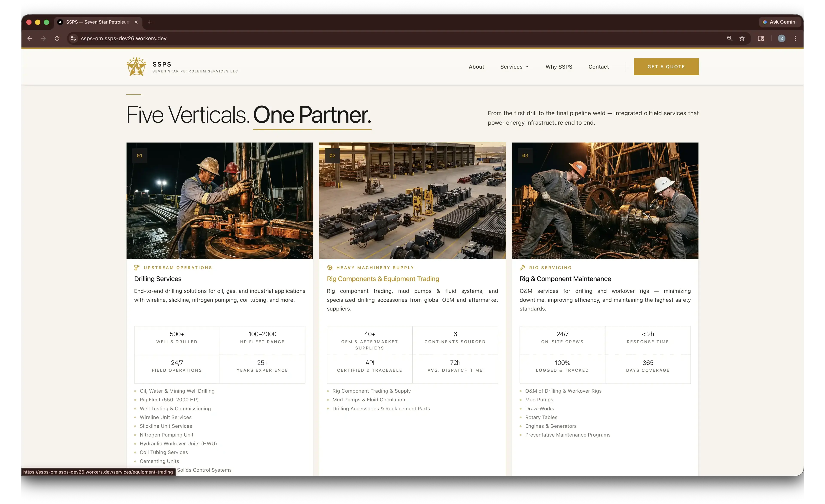Open Rig & Component Maintenance card title
This screenshot has height=504, width=825.
(x=565, y=279)
